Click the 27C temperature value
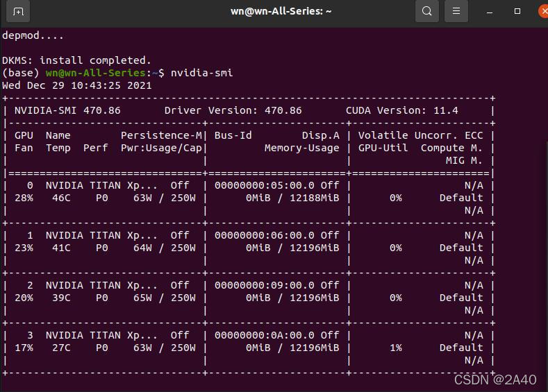The width and height of the screenshot is (548, 392). (x=61, y=348)
